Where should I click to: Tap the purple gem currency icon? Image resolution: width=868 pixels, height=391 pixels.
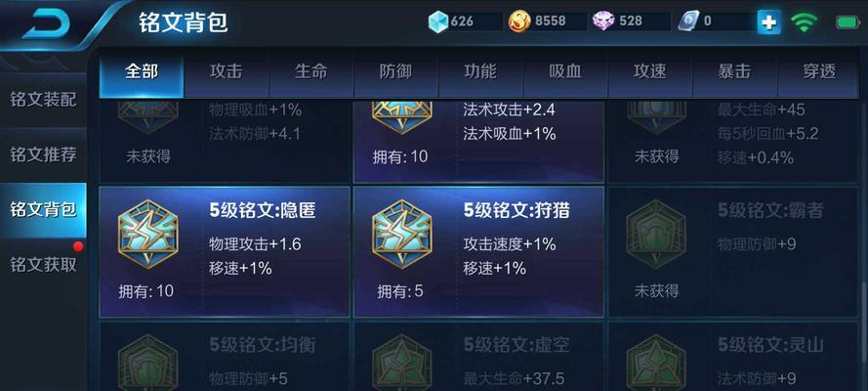603,22
